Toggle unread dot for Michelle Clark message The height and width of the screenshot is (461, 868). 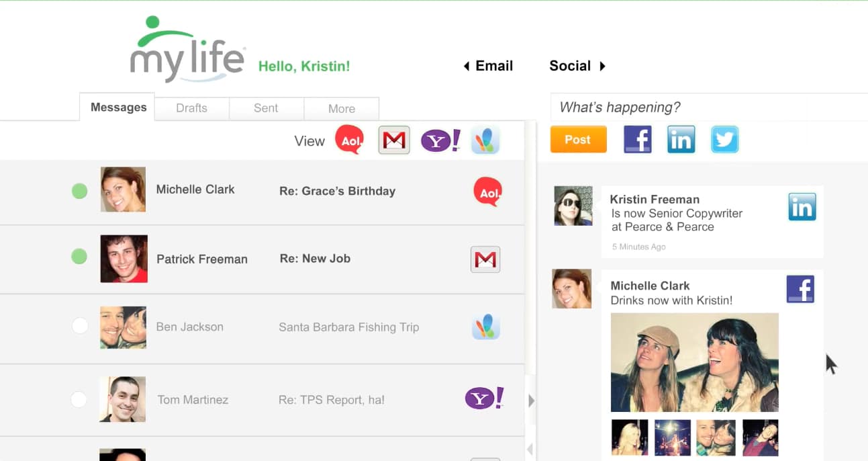(x=79, y=192)
